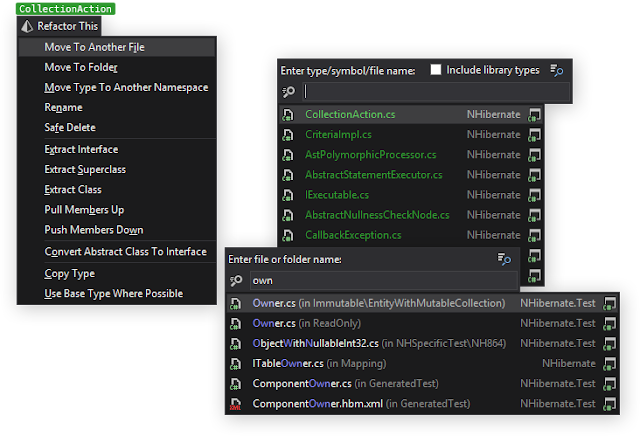Click the file or folder name field containing 'own'
This screenshot has width=640, height=436.
[380, 281]
